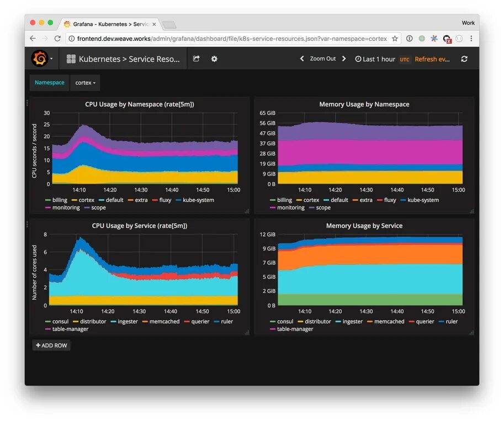Viewport: 504px width, 421px height.
Task: Click the browser address bar URL
Action: click(232, 39)
